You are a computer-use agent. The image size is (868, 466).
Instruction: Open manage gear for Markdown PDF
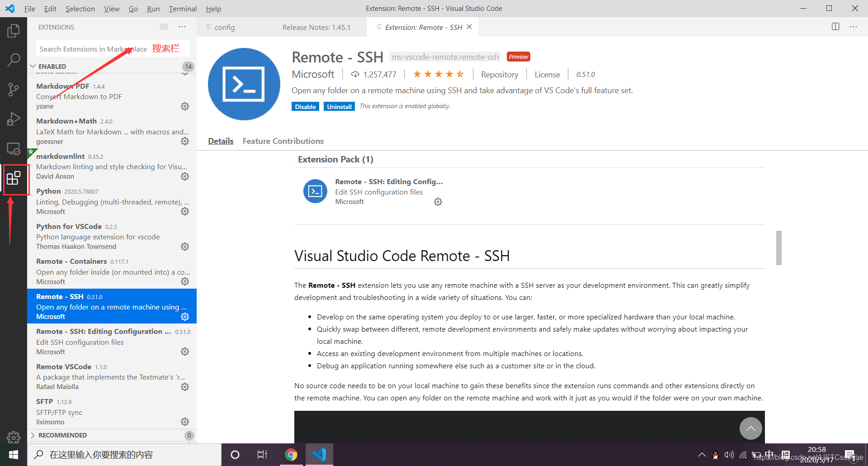(x=185, y=106)
